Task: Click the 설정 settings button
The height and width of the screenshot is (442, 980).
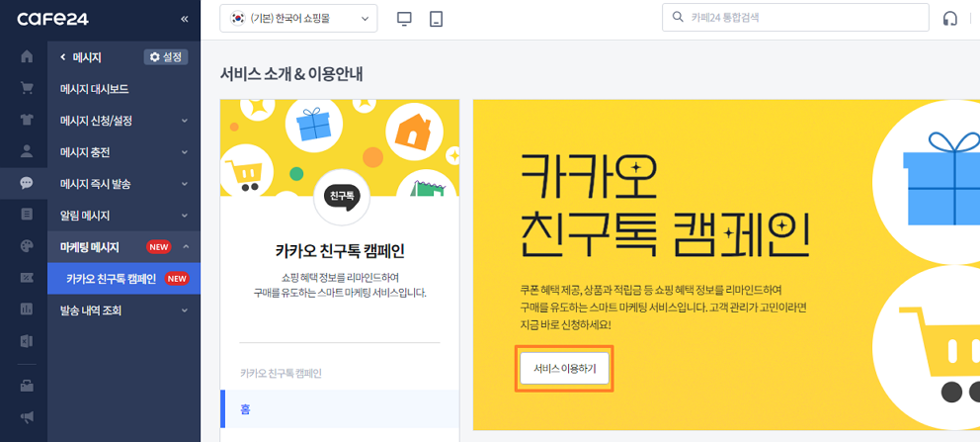Action: [x=166, y=57]
